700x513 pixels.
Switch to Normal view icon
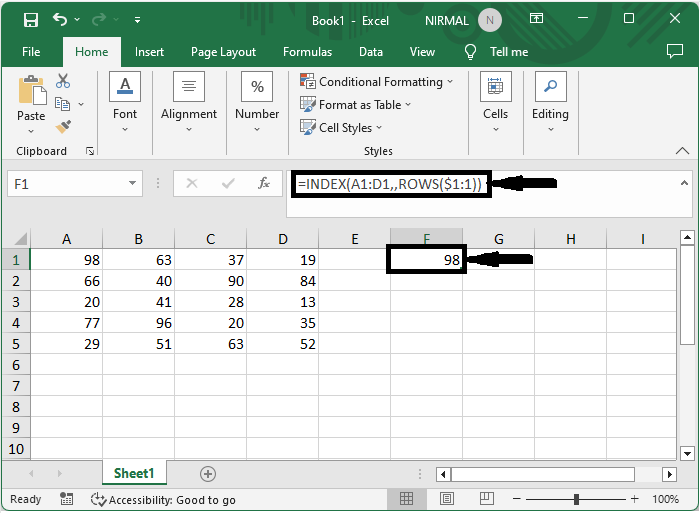pos(406,498)
